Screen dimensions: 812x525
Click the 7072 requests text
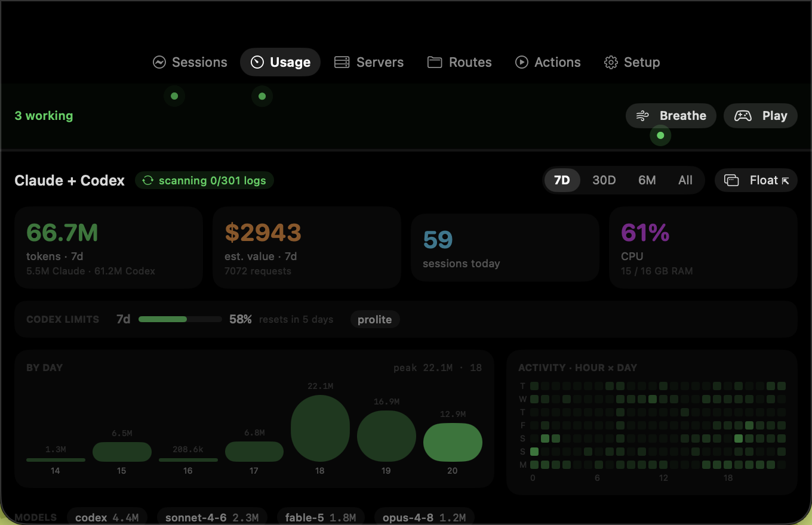pos(258,271)
